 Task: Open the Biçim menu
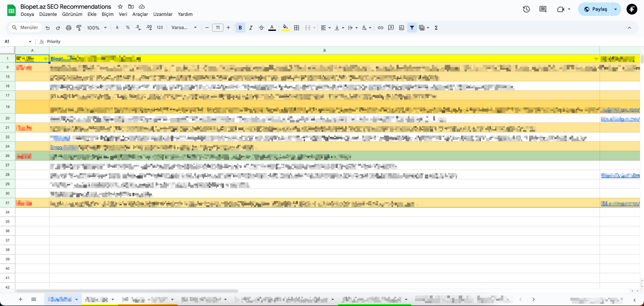click(108, 14)
